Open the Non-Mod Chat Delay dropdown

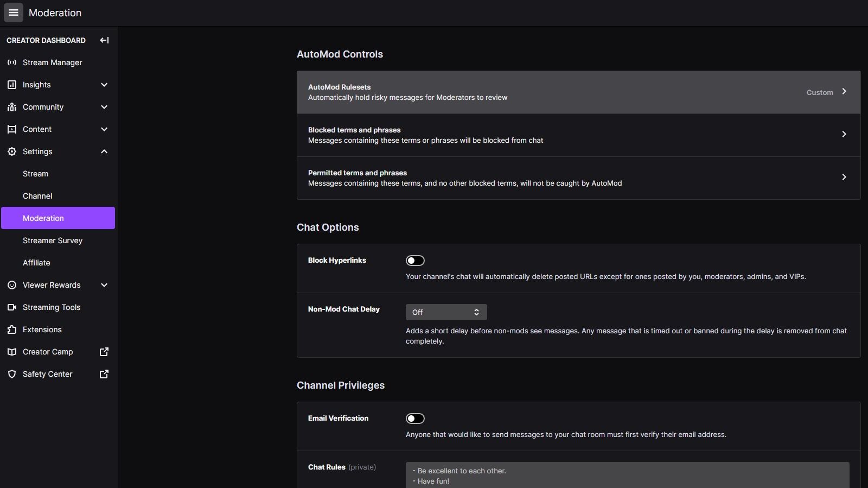(x=446, y=312)
